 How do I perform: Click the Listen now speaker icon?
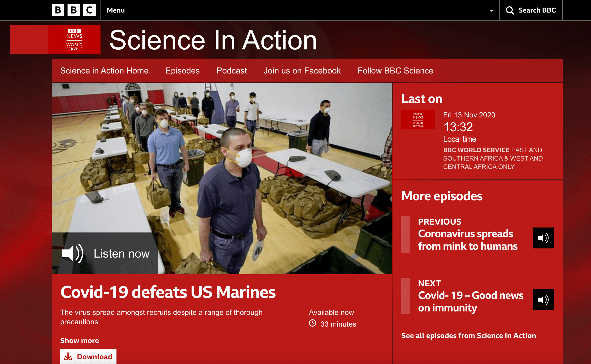click(x=73, y=253)
